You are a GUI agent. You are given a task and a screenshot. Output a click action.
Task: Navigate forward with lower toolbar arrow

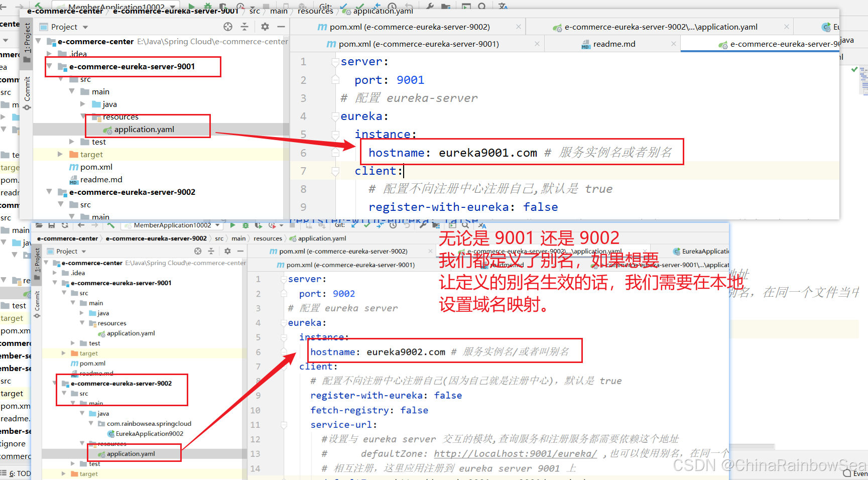click(x=94, y=225)
